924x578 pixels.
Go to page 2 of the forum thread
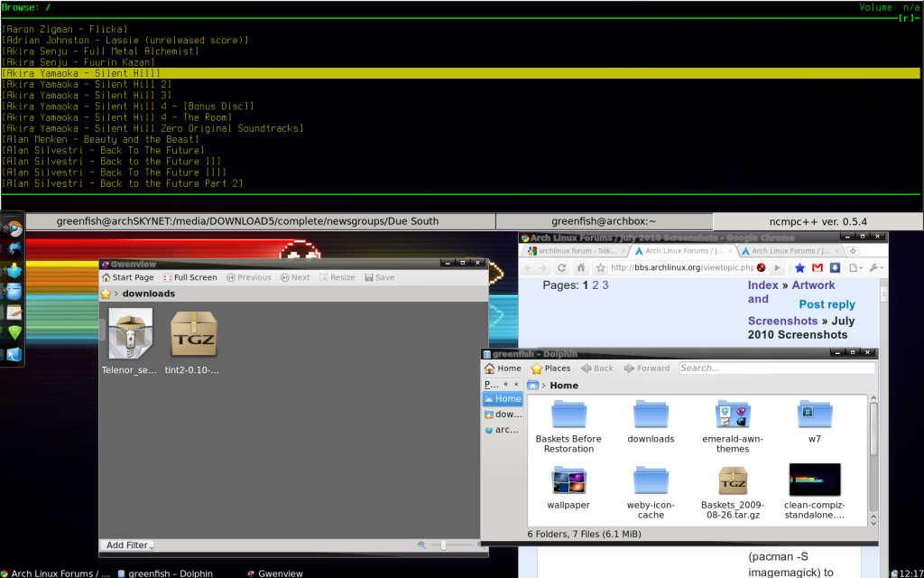(596, 284)
